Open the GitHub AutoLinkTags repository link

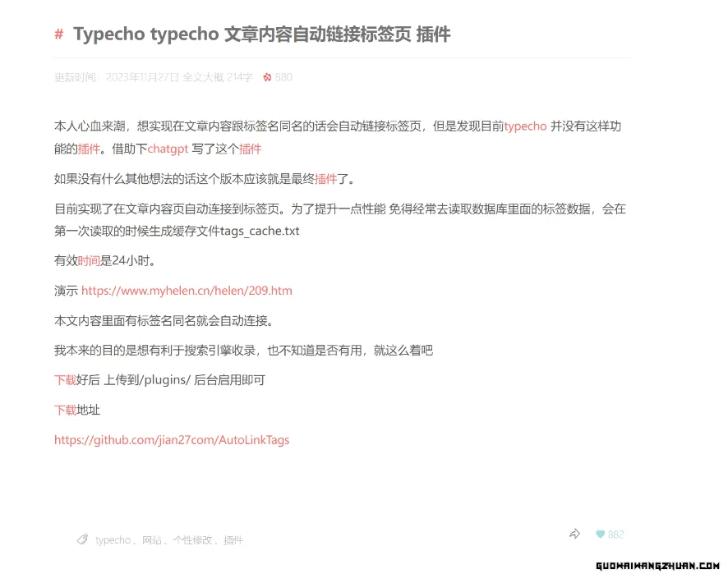(x=172, y=440)
